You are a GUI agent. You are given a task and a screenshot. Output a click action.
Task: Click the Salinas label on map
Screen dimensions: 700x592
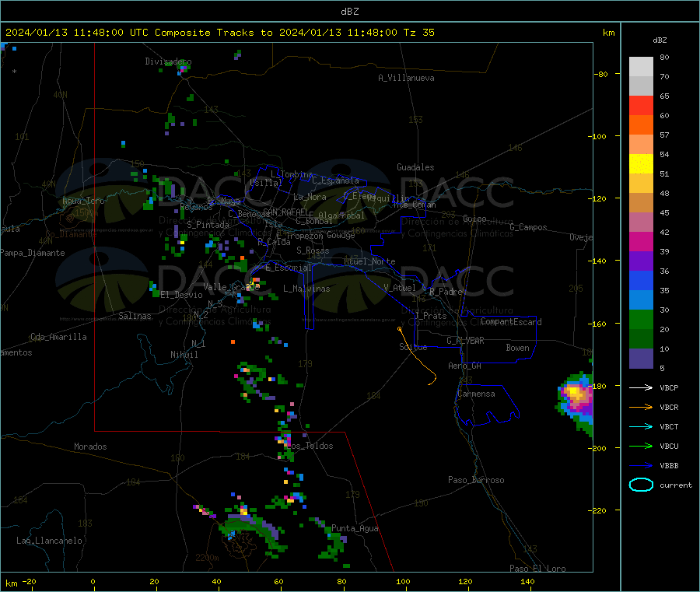click(x=135, y=316)
